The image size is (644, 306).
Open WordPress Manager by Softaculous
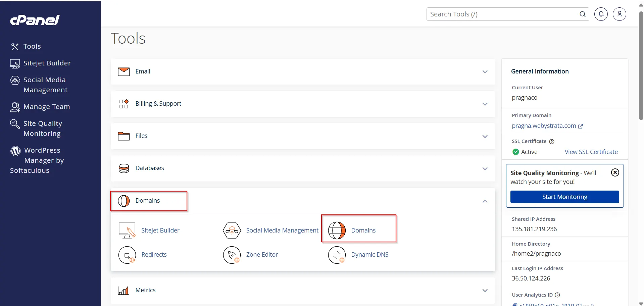coord(37,160)
